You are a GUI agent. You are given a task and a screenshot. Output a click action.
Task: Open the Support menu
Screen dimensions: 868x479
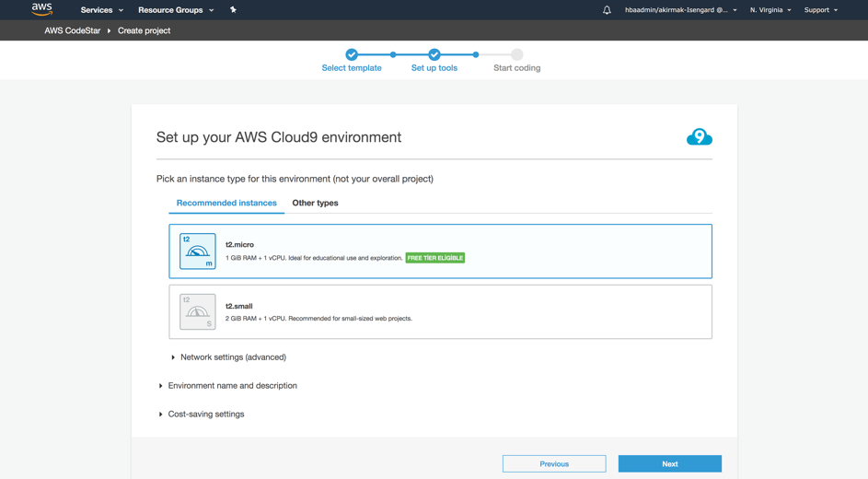[x=821, y=10]
